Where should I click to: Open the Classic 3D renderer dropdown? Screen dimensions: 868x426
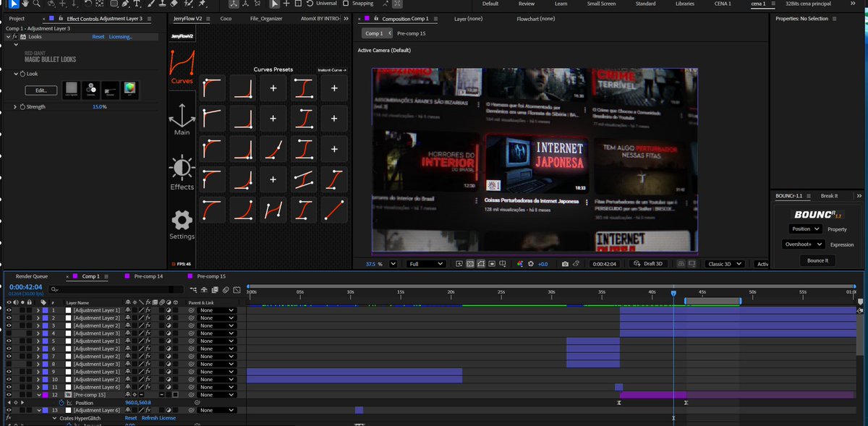click(726, 264)
